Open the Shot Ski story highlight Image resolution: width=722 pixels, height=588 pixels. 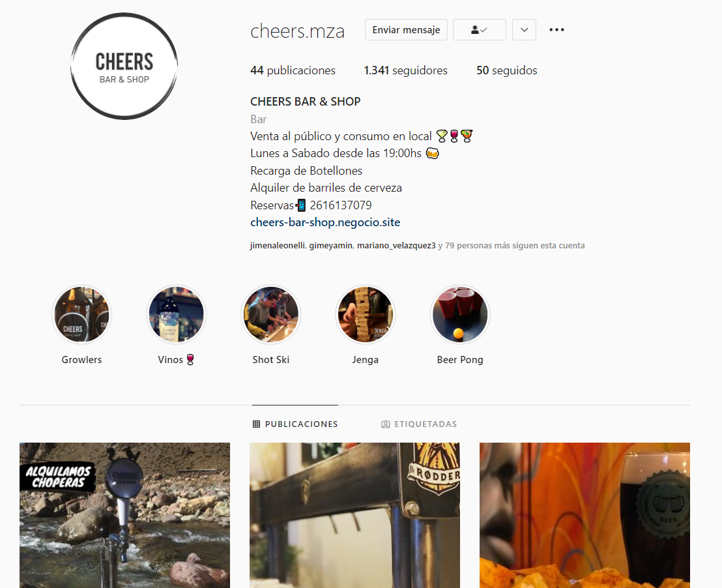[x=271, y=315]
